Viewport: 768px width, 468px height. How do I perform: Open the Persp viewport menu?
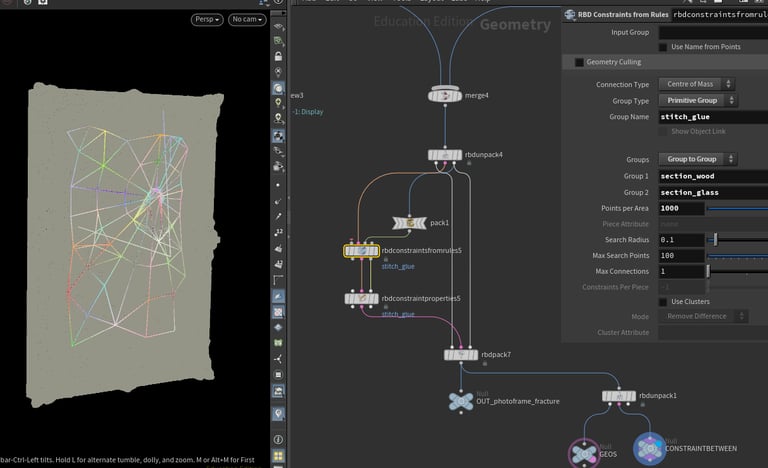(207, 20)
